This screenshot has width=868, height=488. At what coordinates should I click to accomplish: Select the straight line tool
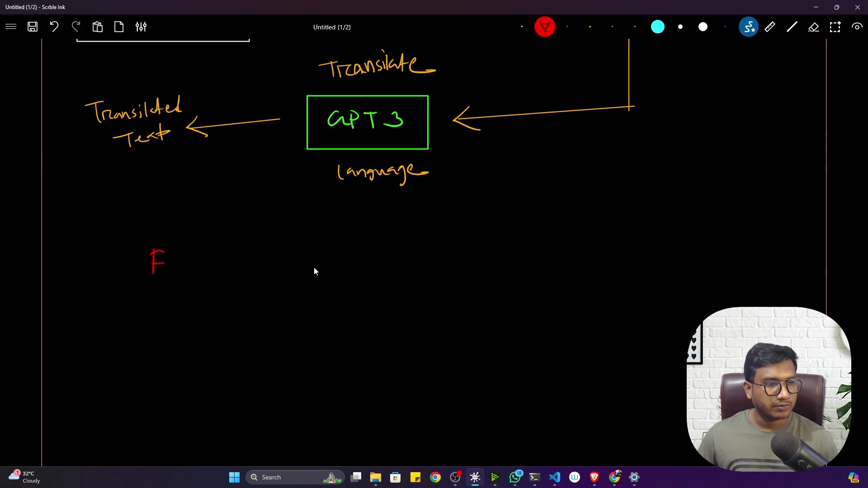792,27
